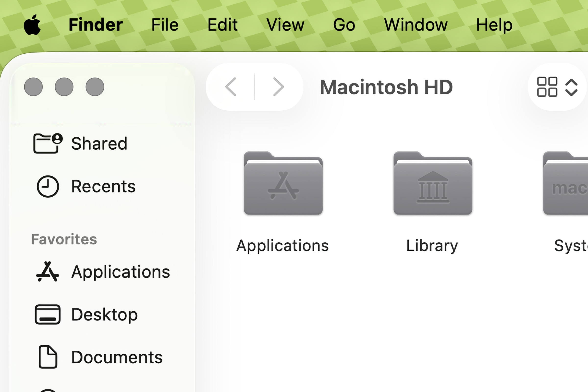Open the View menu
Viewport: 588px width, 392px height.
click(285, 24)
